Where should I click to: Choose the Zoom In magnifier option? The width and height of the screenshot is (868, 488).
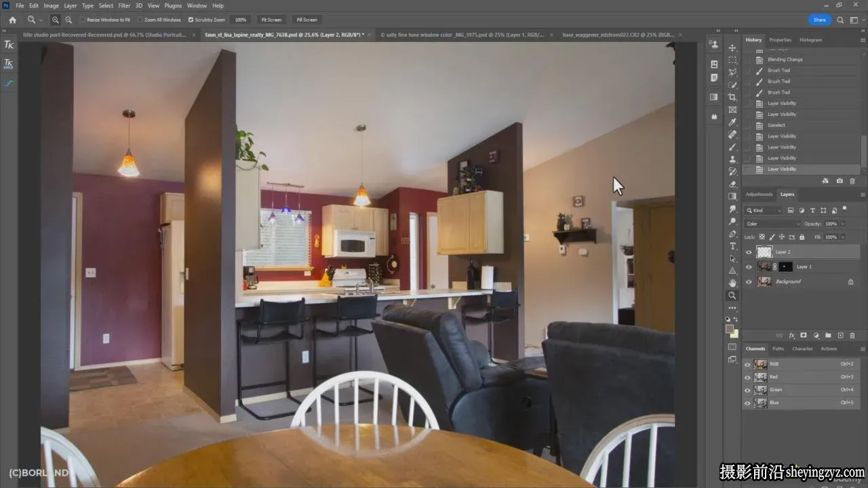click(x=56, y=20)
